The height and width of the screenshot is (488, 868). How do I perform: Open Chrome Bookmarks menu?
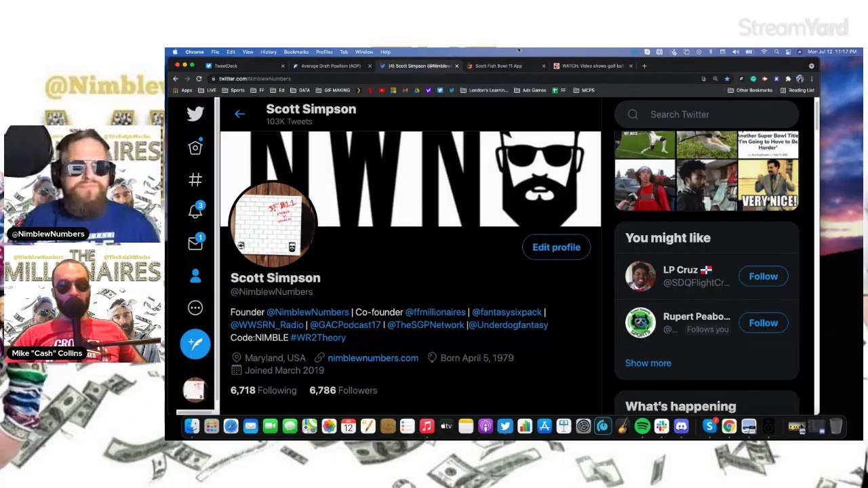tap(296, 52)
